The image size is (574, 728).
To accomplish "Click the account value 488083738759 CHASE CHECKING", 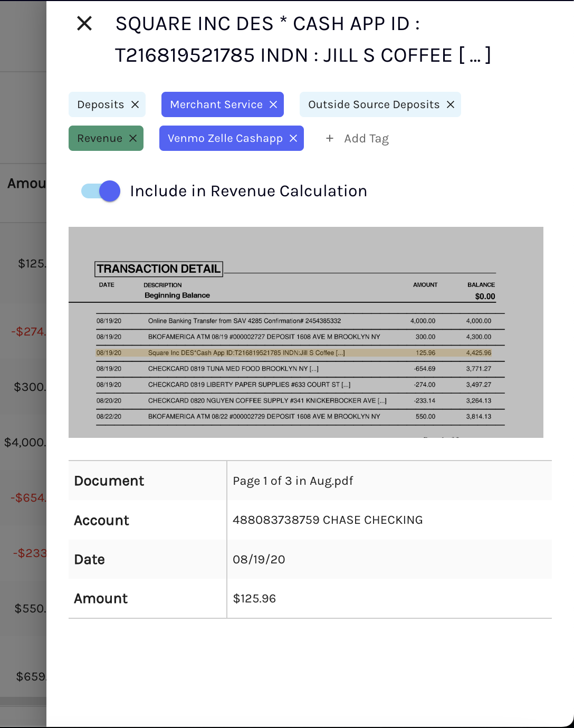I will click(328, 520).
